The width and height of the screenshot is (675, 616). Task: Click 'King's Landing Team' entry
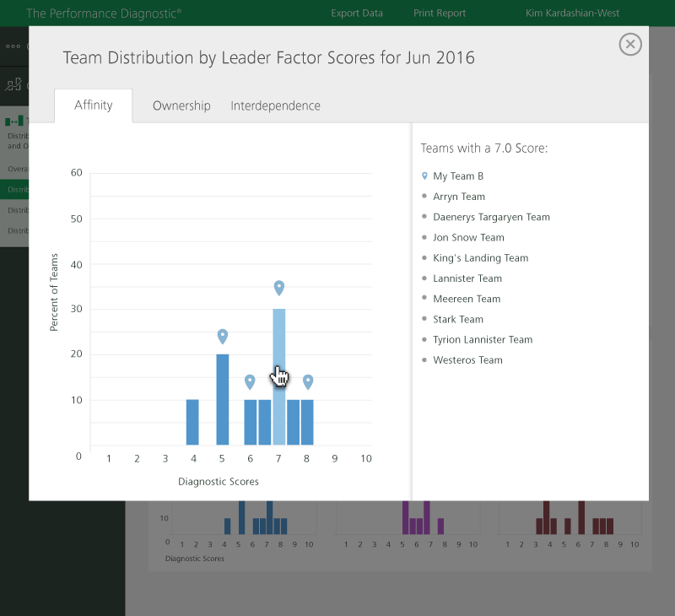480,258
